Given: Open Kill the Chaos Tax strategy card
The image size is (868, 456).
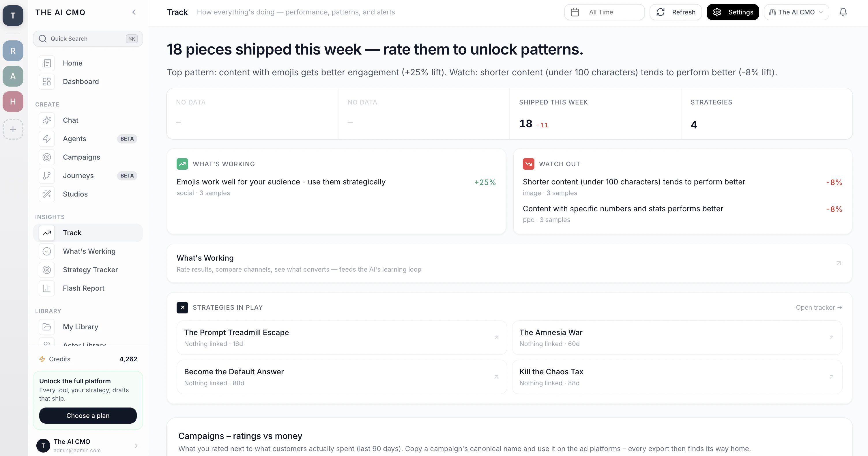Looking at the screenshot, I should click(677, 377).
